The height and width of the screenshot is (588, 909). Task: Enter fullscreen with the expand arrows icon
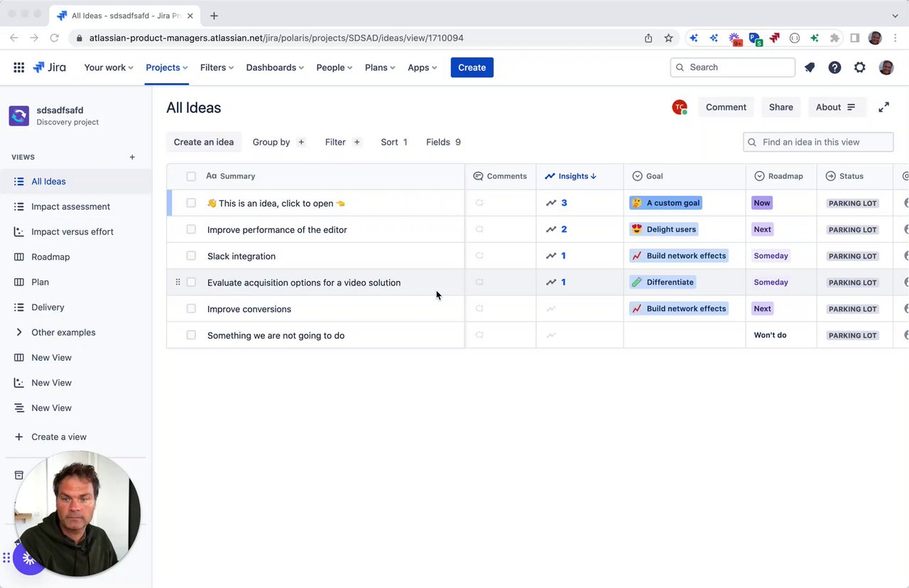tap(883, 107)
